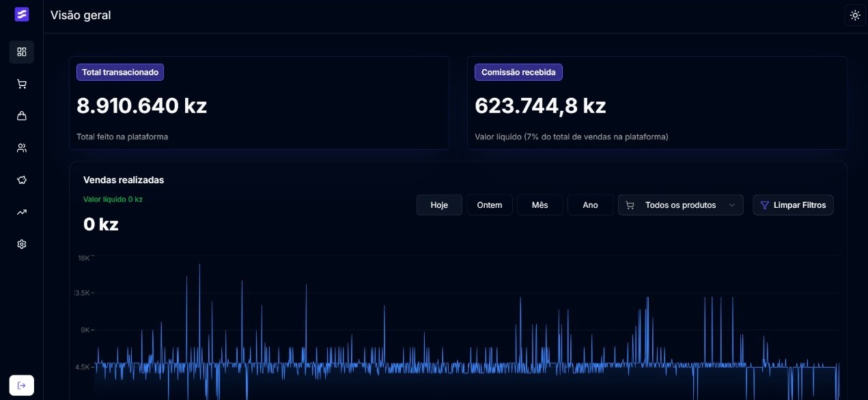The width and height of the screenshot is (868, 400).
Task: Open the dashboard grid icon in sidebar
Action: 22,52
